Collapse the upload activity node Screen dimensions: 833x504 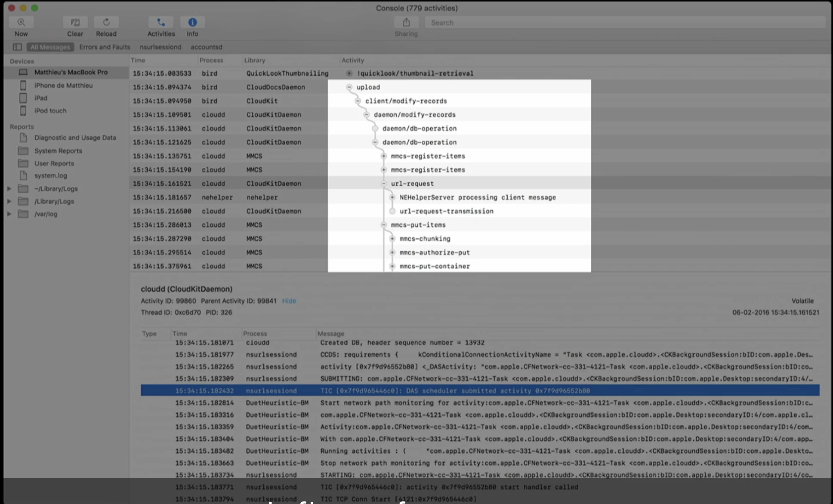point(349,87)
